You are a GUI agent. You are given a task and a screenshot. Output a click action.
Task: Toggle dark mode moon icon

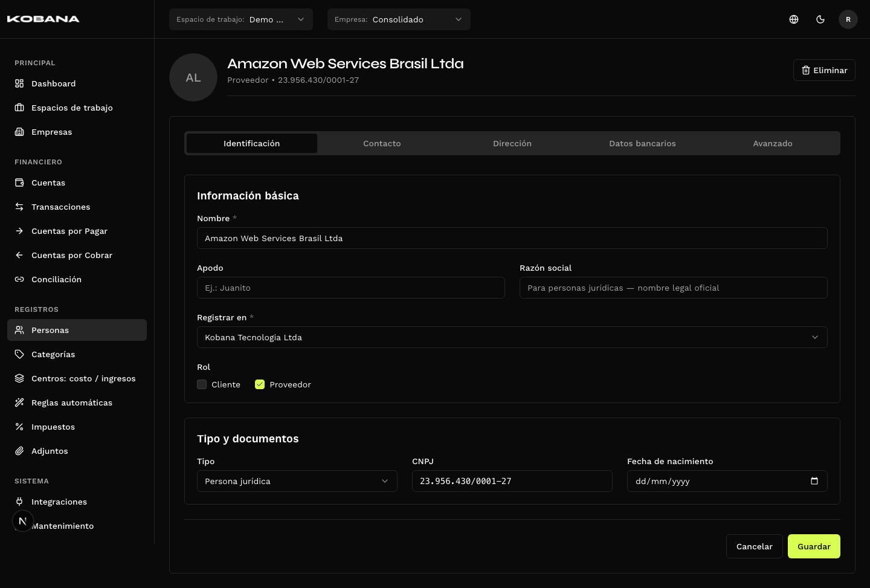coord(820,19)
